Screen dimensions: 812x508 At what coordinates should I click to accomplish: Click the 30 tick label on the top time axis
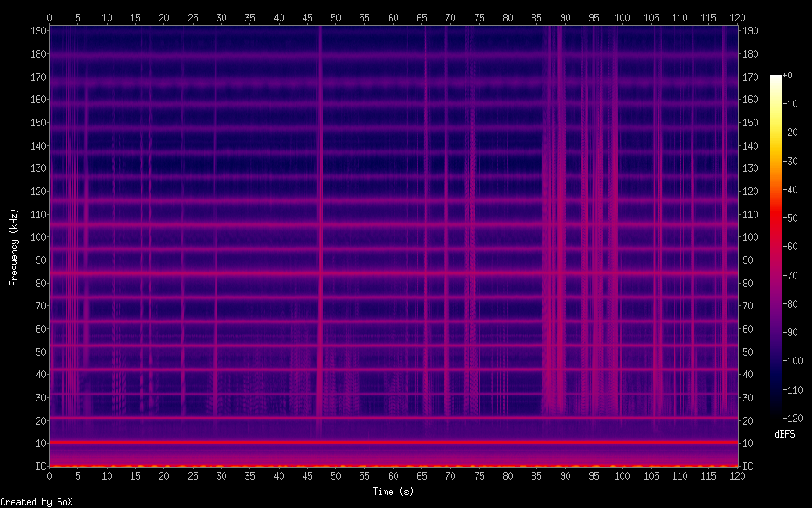221,17
